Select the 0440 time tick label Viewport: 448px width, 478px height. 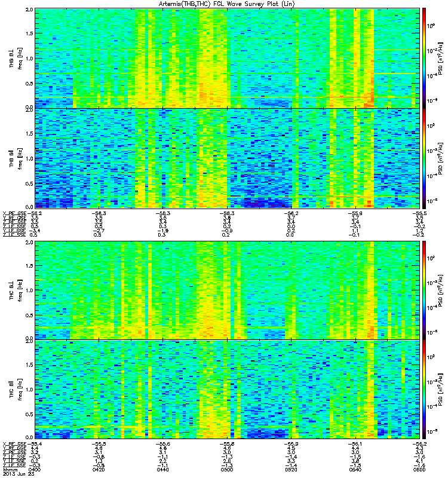[x=162, y=470]
